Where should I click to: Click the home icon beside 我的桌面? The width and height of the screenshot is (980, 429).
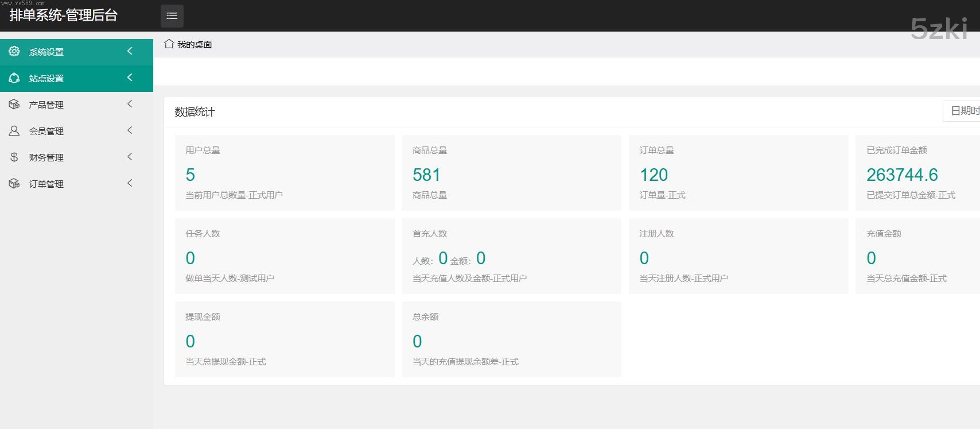tap(169, 44)
